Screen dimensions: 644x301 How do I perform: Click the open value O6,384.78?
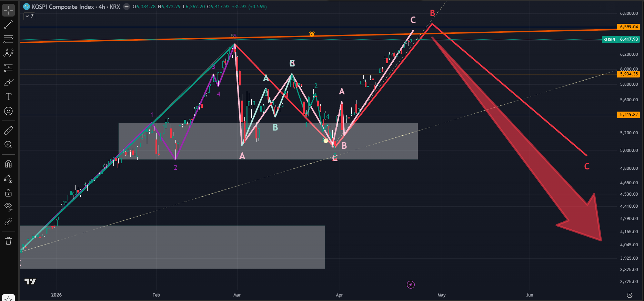pos(144,7)
